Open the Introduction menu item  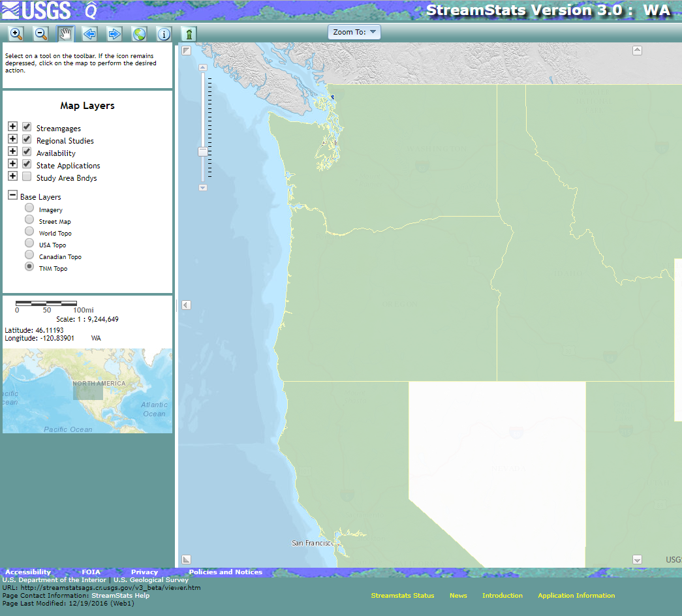[x=503, y=596]
